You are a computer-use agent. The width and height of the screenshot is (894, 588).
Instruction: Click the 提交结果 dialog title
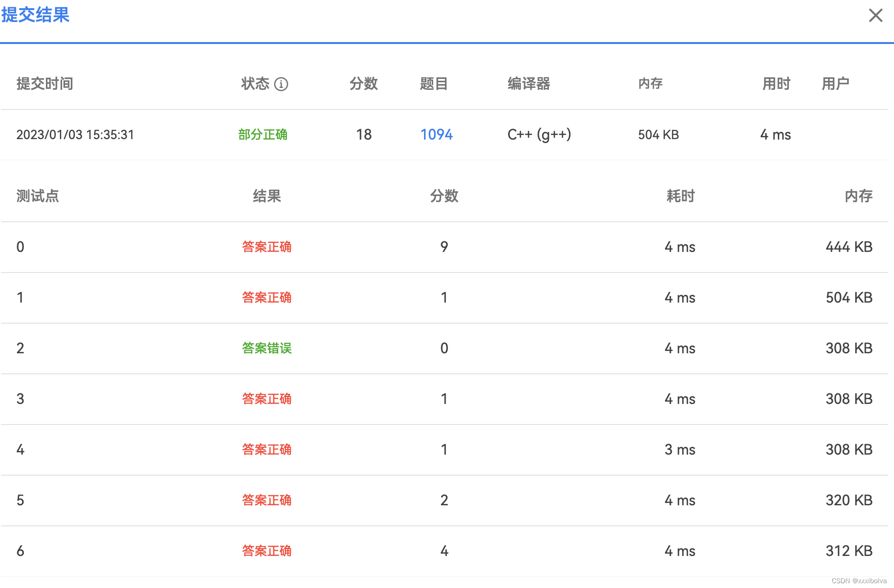point(35,15)
